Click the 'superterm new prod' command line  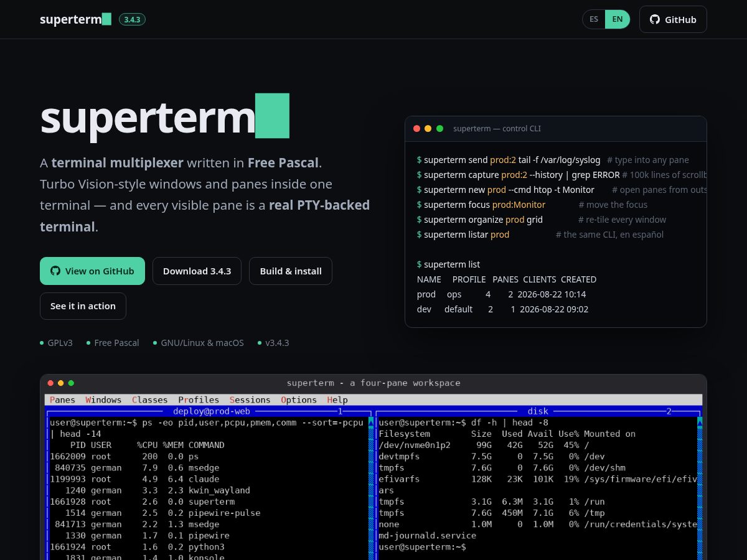coord(505,190)
